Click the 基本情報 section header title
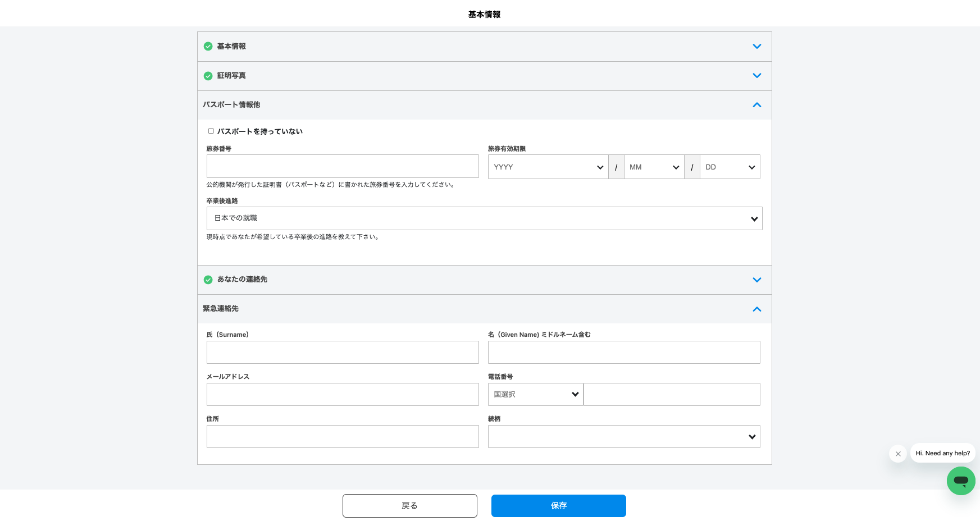Screen dimensions: 980x521 pos(231,46)
